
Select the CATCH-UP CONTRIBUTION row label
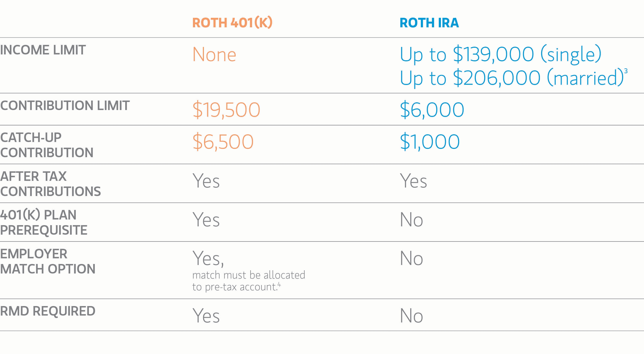[47, 145]
